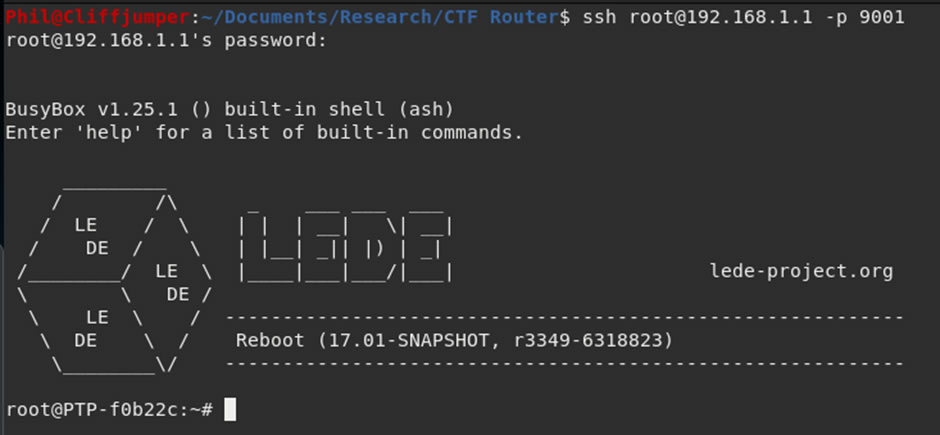Click the top-left LE DE in hexagon

click(91, 236)
